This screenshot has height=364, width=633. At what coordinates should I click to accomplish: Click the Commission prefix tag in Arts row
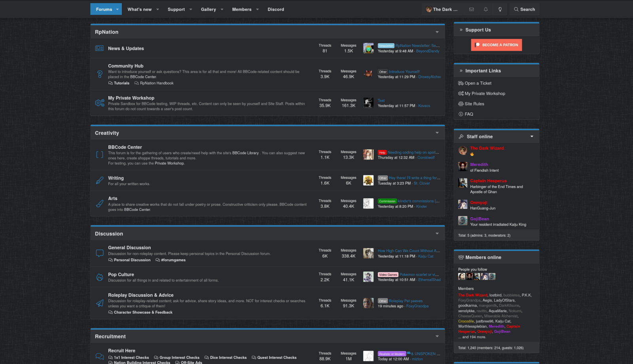coord(387,201)
